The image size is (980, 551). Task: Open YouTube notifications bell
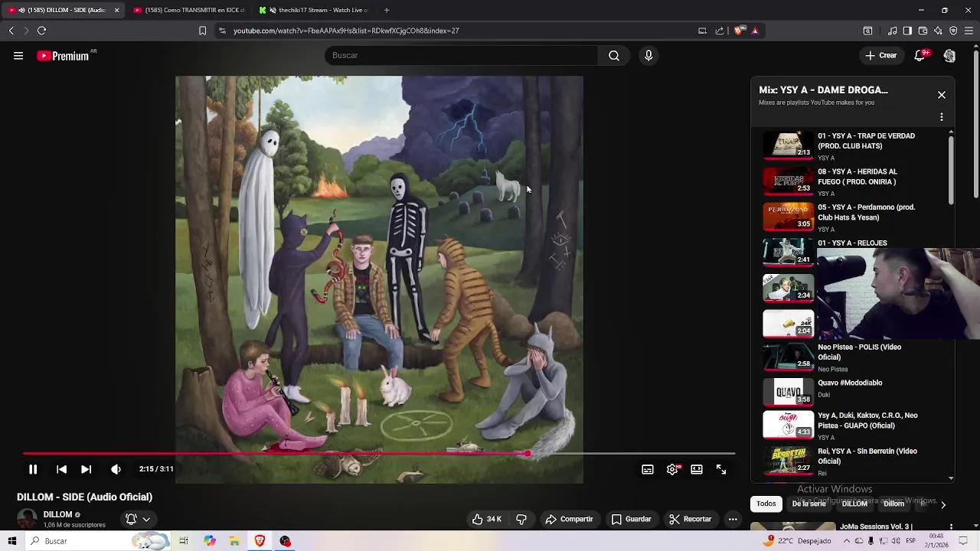click(x=920, y=55)
